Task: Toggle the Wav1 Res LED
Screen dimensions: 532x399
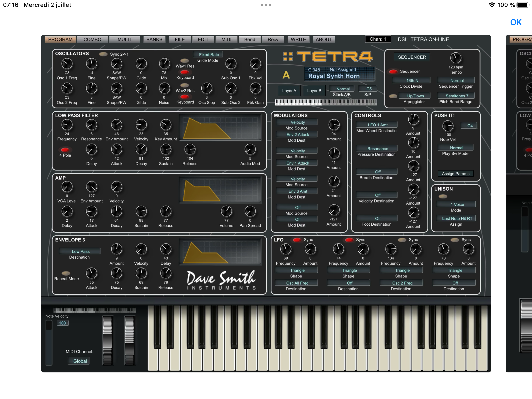Action: [184, 61]
